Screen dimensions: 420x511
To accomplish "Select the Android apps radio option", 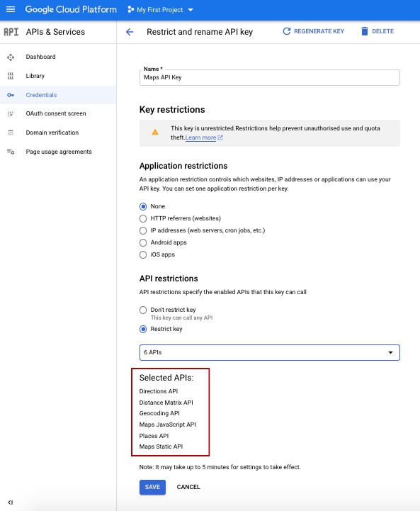I will 143,242.
